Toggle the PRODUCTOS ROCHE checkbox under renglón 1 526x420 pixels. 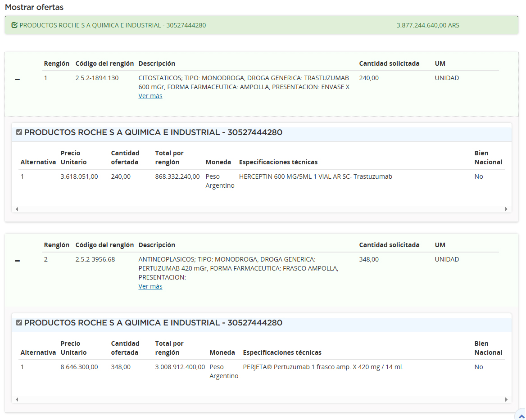point(19,132)
